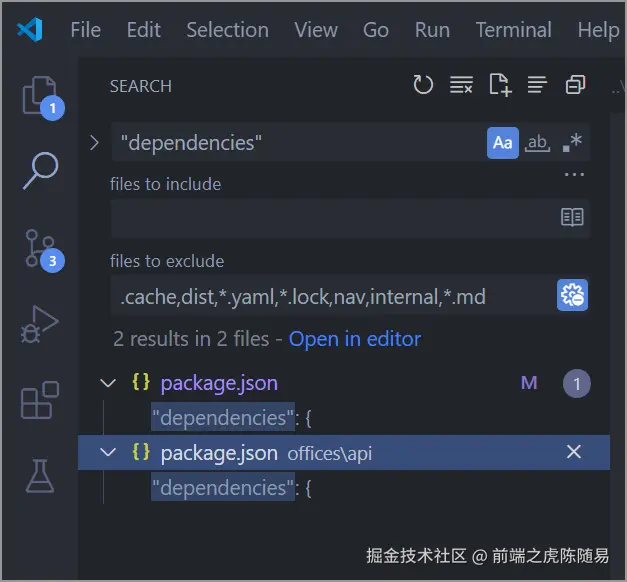Clear search results icon

(x=461, y=85)
